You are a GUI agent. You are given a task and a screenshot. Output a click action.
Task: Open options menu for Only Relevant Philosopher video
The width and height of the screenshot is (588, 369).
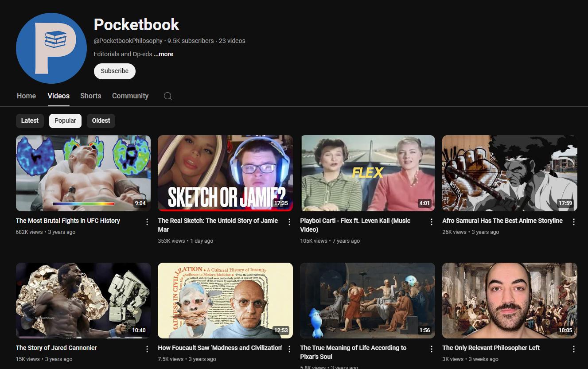574,349
